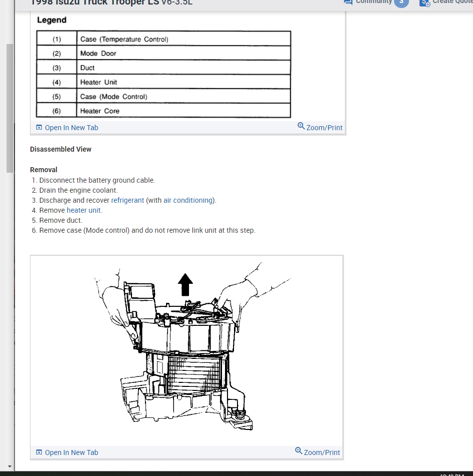Select 'Mode Door' legend cell
473x476 pixels.
[183, 53]
